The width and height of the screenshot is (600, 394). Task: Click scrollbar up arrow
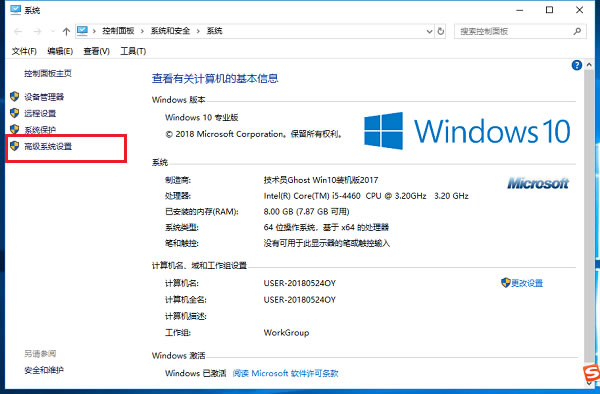point(589,65)
